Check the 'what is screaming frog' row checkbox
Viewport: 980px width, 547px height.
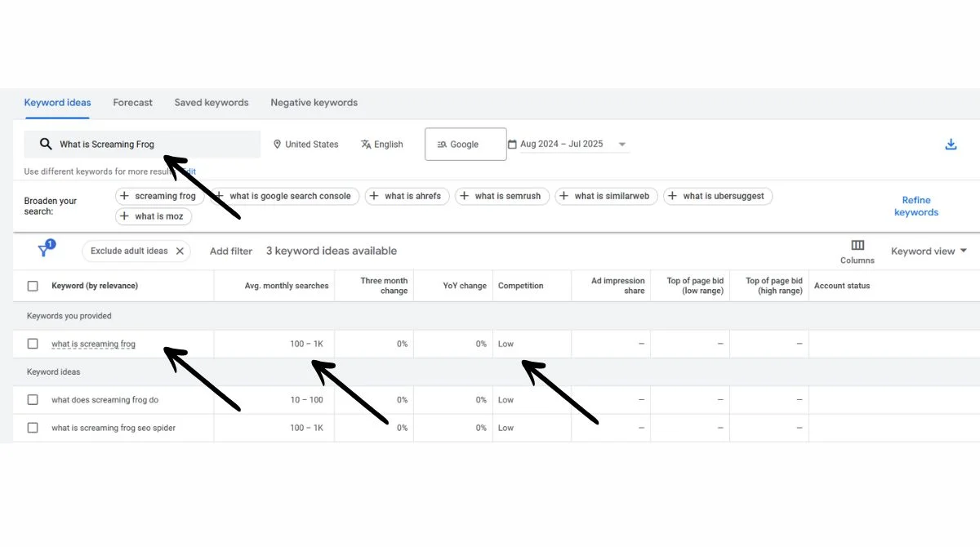coord(33,344)
